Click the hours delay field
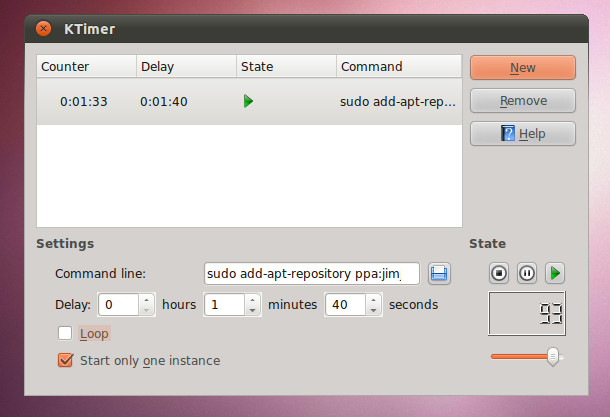The image size is (610, 417). pyautogui.click(x=119, y=304)
